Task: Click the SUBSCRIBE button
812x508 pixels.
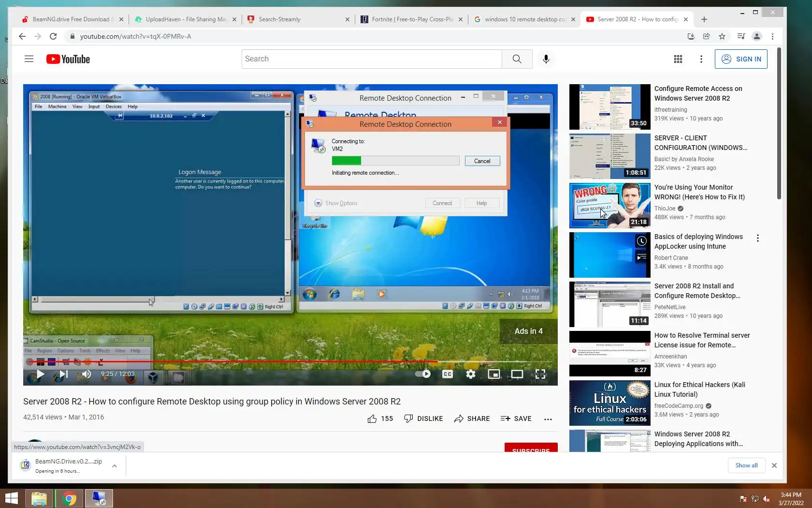Action: 531,448
